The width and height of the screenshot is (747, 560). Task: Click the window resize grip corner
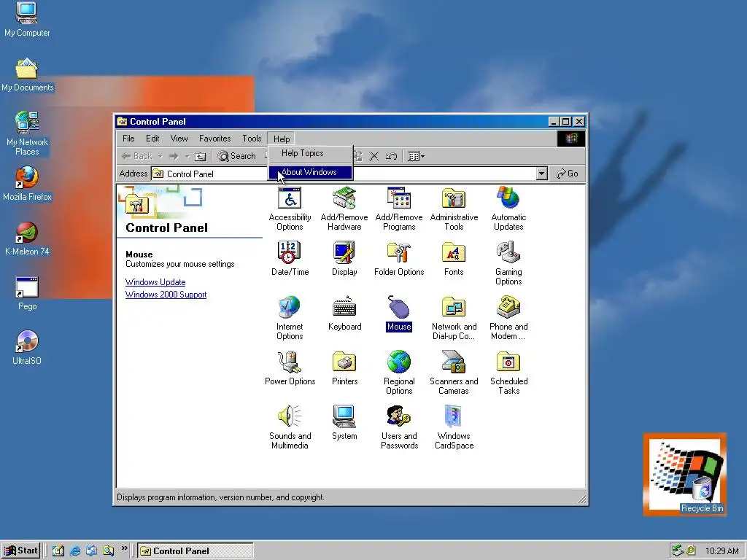click(581, 499)
